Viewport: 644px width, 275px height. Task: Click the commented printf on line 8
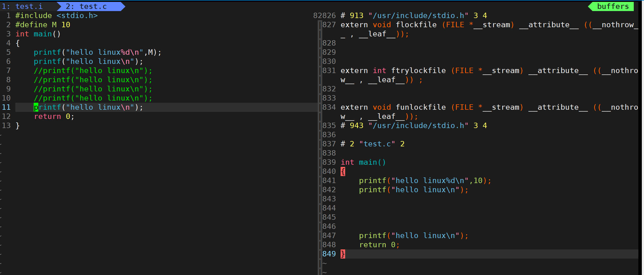[93, 80]
